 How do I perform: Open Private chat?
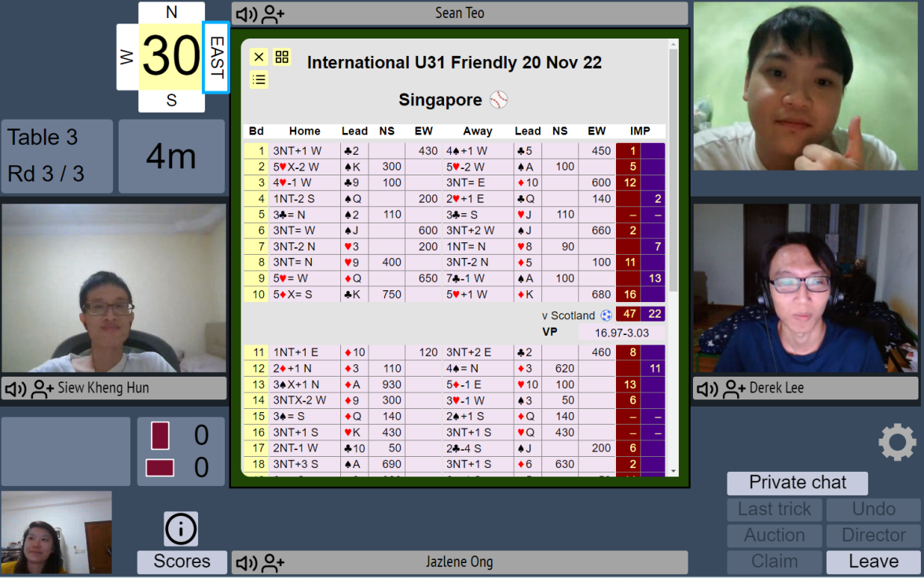tap(797, 483)
